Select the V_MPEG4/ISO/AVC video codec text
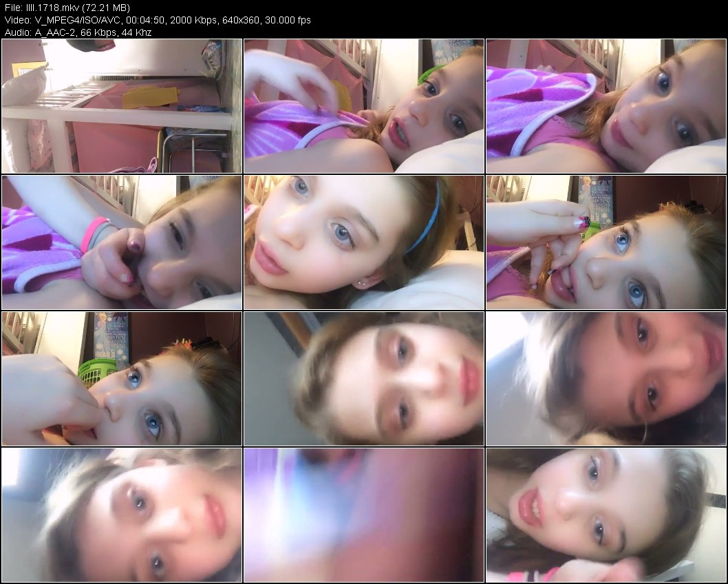 72,20
